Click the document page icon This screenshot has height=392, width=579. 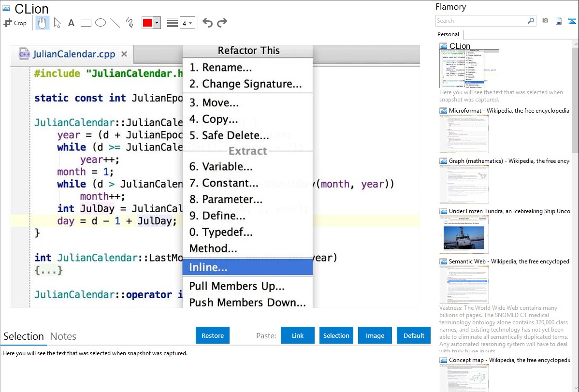tap(559, 21)
